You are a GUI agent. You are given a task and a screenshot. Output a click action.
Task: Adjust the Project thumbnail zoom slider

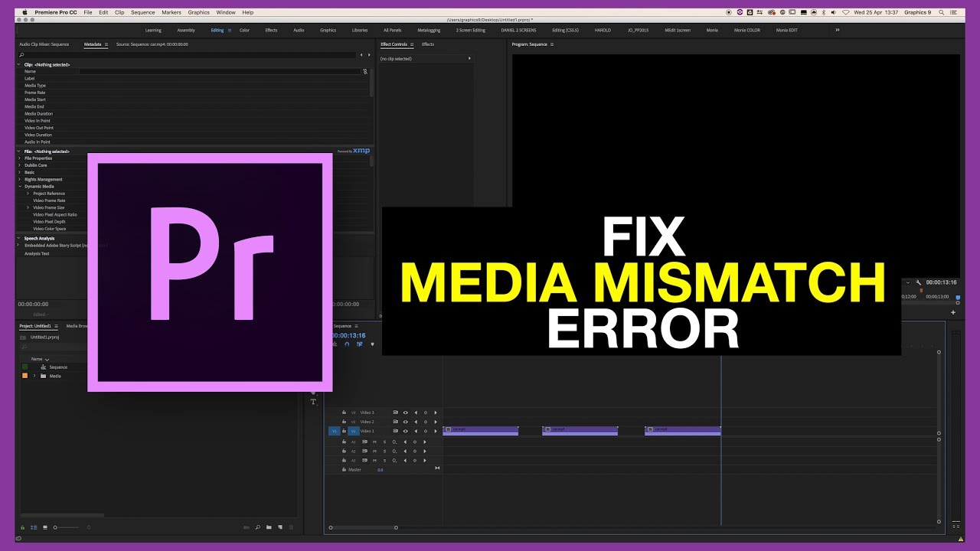tap(66, 527)
